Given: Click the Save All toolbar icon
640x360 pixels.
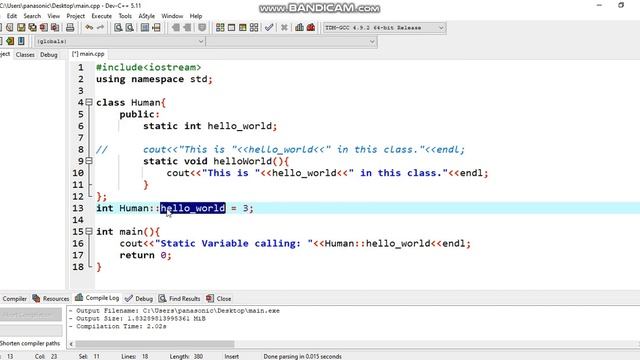Looking at the screenshot, I should coord(32,28).
